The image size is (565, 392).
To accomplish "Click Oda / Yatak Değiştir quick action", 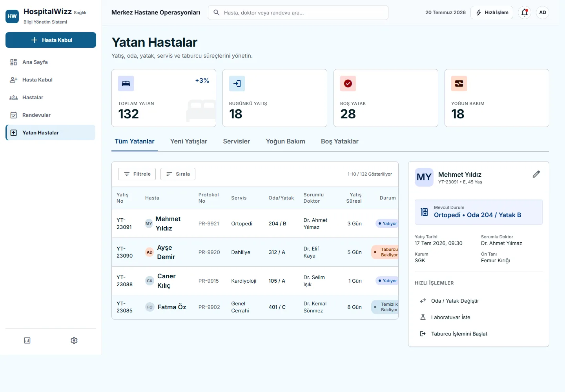I will coord(479,301).
